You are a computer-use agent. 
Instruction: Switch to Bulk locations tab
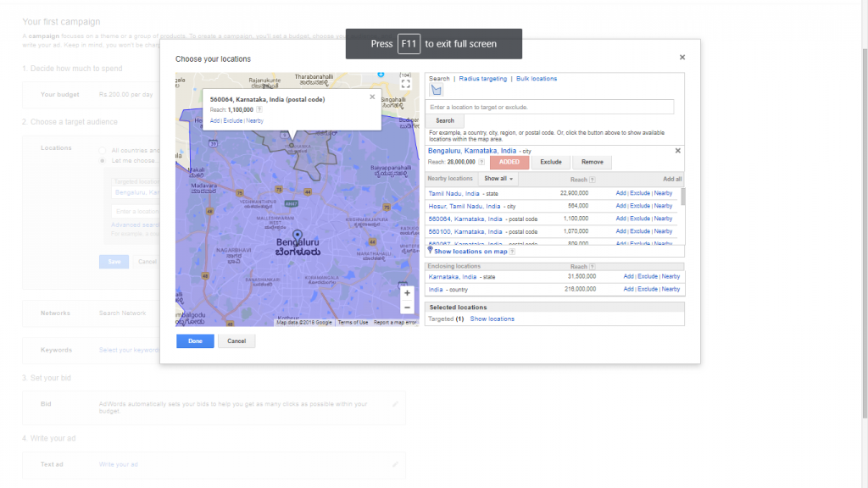click(x=537, y=79)
